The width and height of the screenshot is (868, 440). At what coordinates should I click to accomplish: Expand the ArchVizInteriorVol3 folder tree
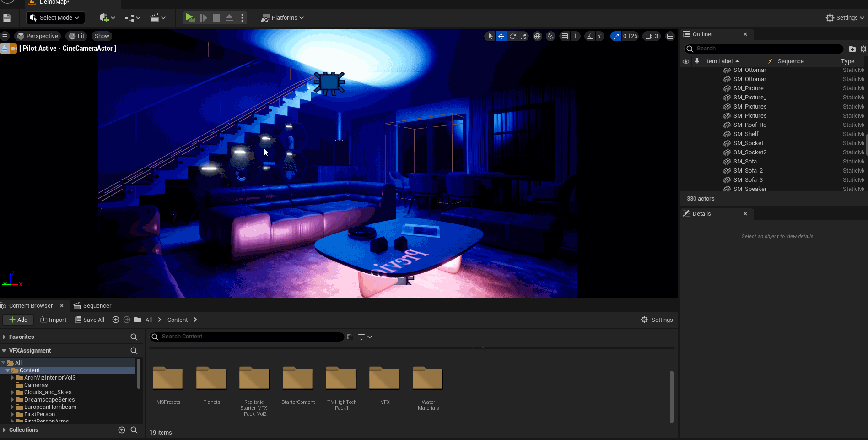pos(12,378)
